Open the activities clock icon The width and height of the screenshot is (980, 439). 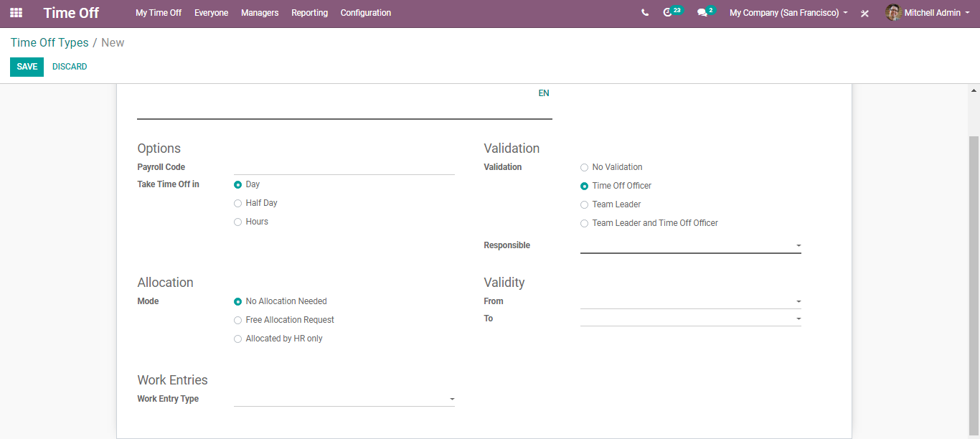pos(668,13)
